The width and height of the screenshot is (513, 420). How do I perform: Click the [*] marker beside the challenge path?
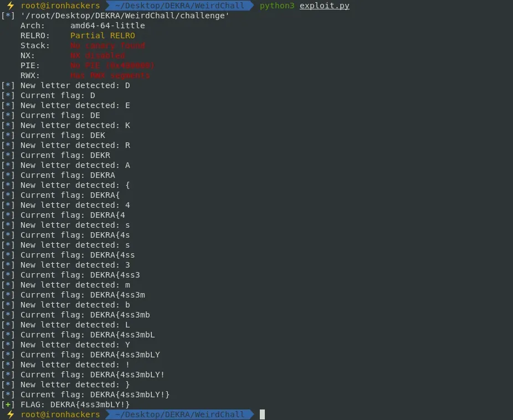[x=8, y=16]
